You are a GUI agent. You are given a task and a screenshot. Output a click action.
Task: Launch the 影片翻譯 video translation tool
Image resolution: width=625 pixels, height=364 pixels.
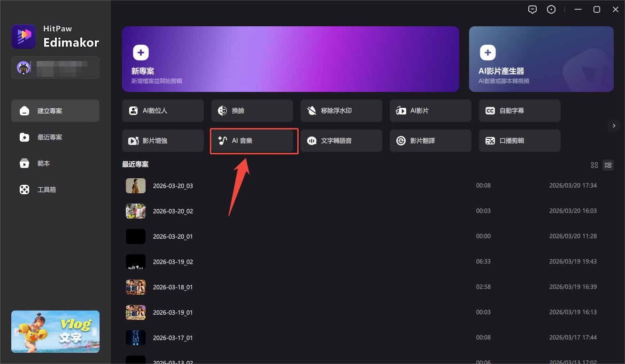pos(430,141)
